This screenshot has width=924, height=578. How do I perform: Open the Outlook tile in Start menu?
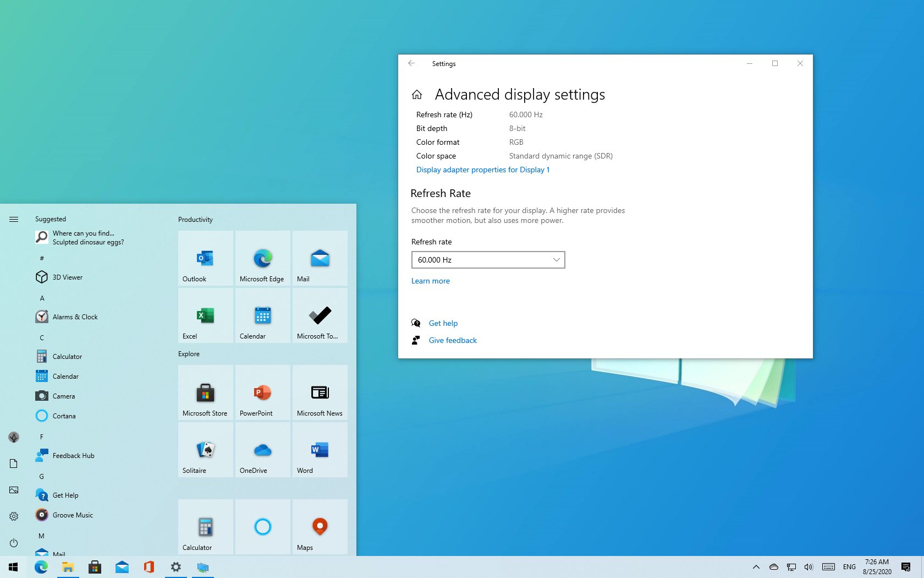[205, 258]
